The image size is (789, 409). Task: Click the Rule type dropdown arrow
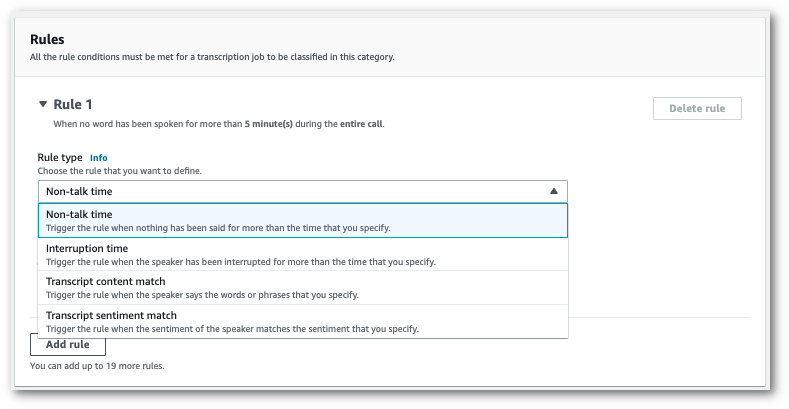554,190
